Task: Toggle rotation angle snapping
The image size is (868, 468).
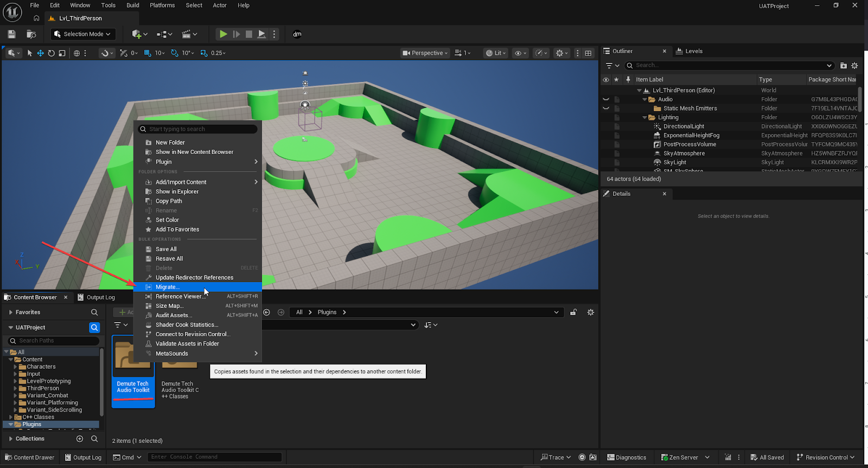Action: pyautogui.click(x=174, y=53)
